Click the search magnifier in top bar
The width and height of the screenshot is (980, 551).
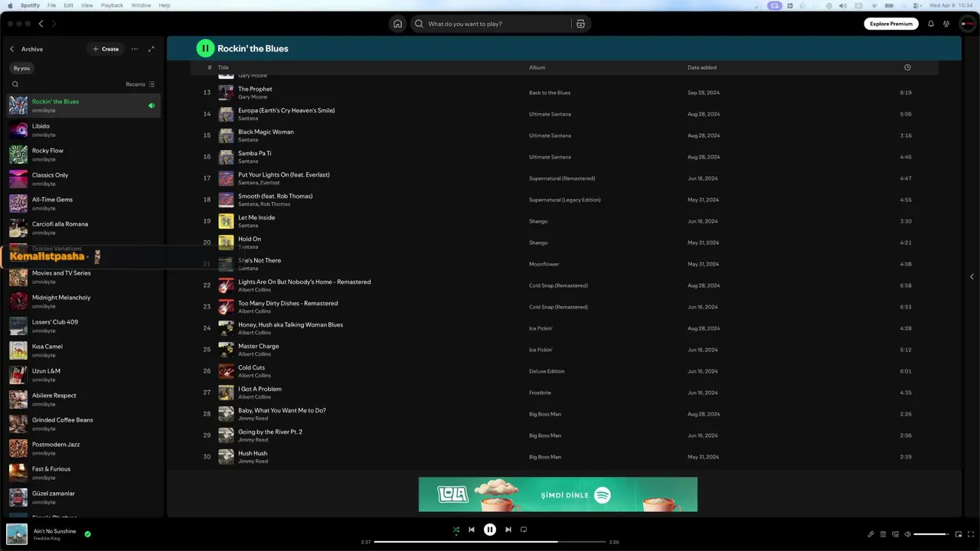(x=419, y=24)
